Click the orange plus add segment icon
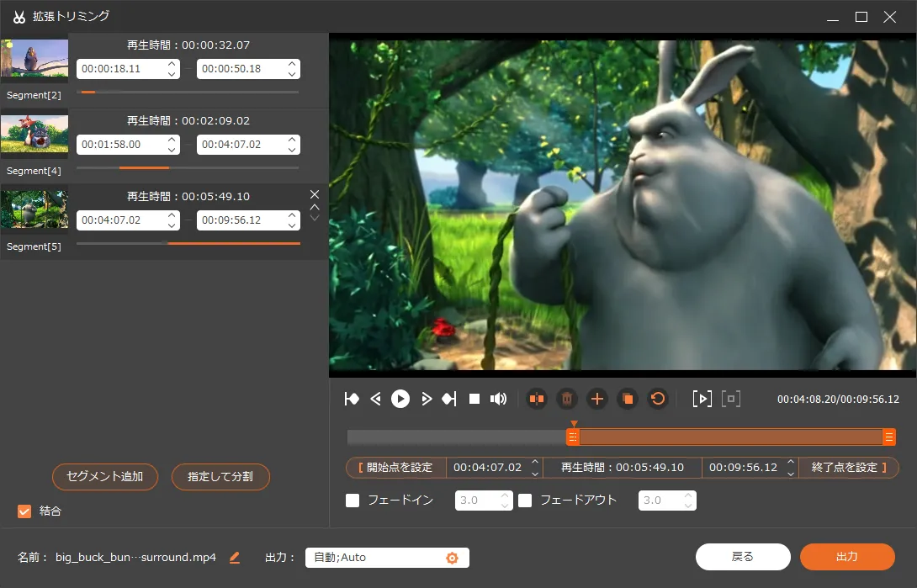917x588 pixels. coord(597,399)
